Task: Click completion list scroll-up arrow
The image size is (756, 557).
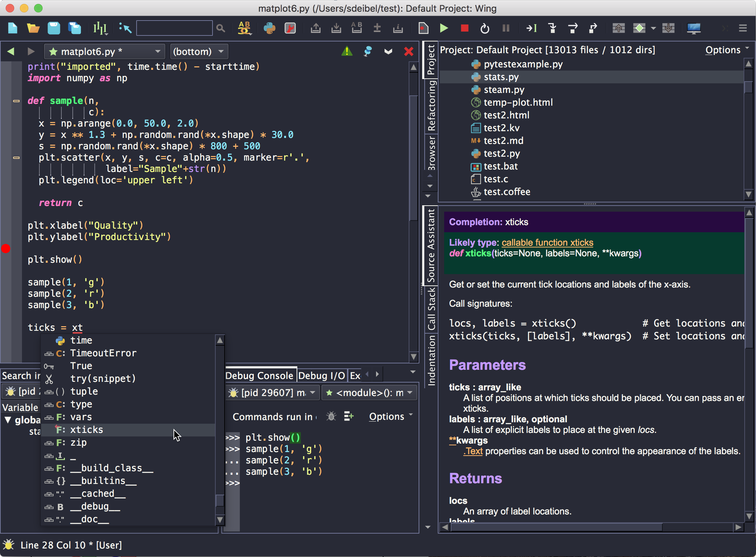Action: pyautogui.click(x=220, y=340)
